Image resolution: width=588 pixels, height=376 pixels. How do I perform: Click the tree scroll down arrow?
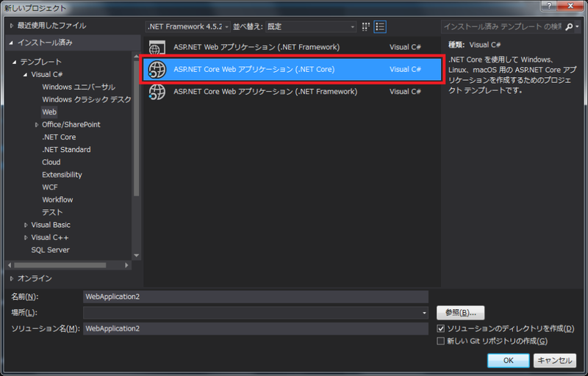(x=136, y=256)
